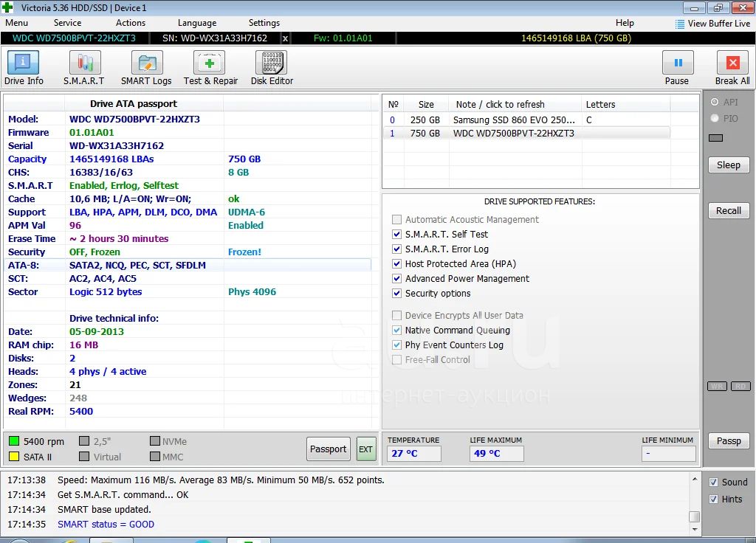Click the 'SMART status = GOOD' log line
756x543 pixels.
tap(106, 525)
